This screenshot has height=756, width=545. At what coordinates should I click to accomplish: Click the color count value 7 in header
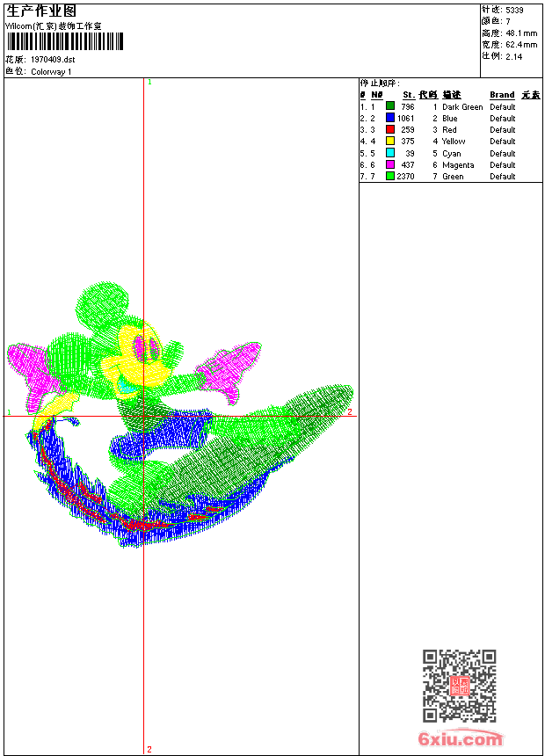tap(508, 21)
